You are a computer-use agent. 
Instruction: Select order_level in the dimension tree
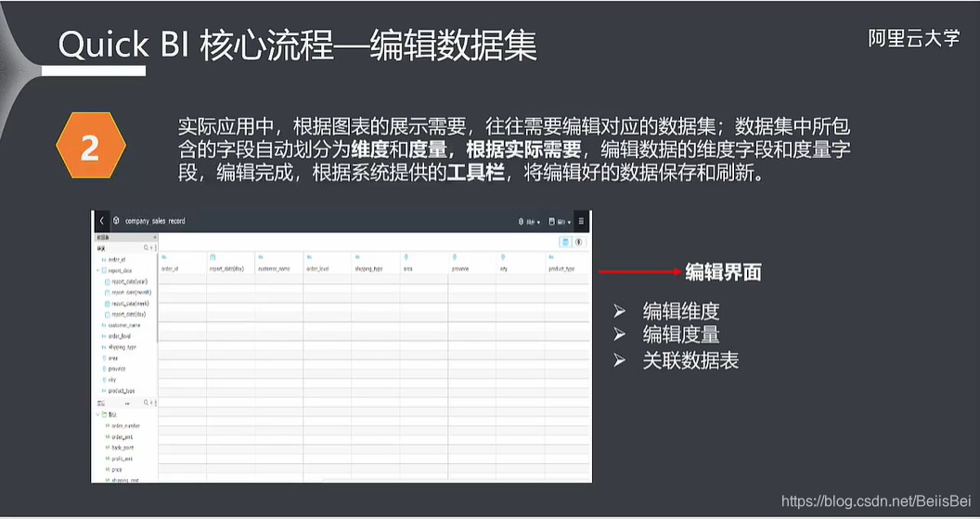point(120,336)
